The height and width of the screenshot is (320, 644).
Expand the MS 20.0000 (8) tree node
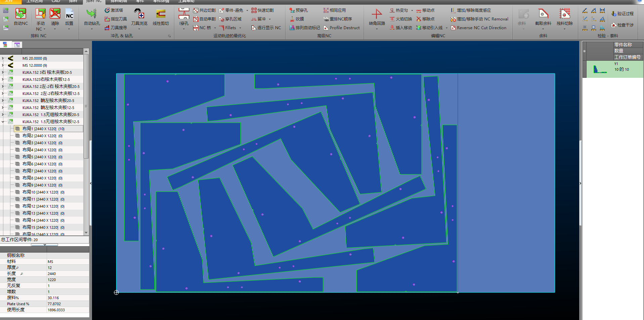[3, 58]
